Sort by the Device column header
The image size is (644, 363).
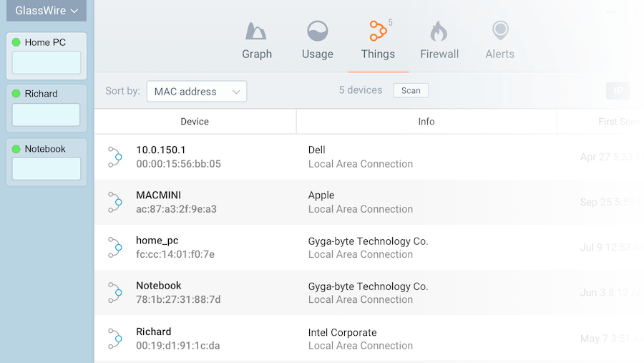pos(195,122)
